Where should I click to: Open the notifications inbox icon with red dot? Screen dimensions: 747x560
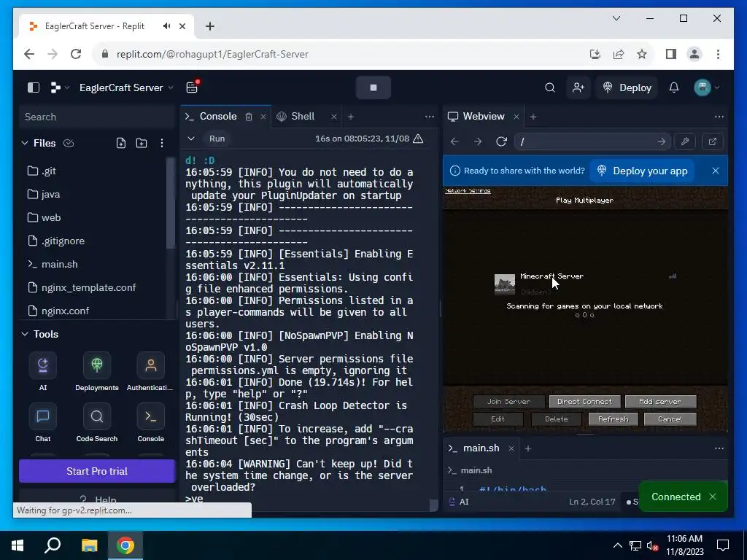(x=192, y=87)
